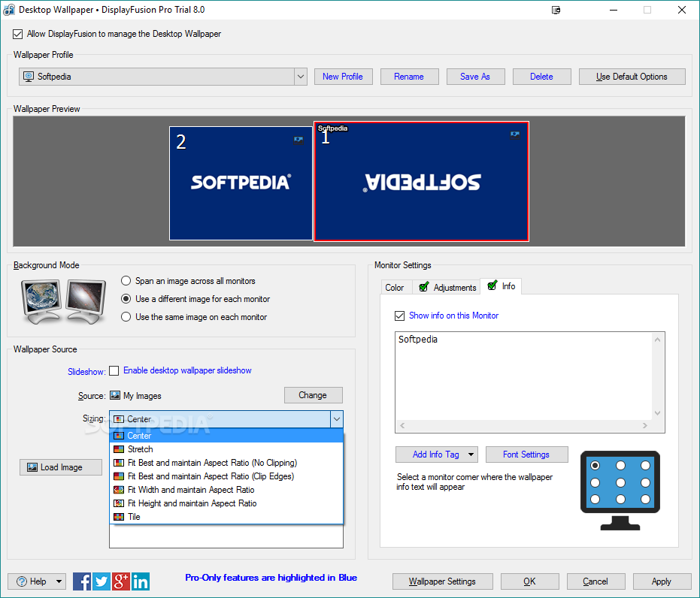Image resolution: width=700 pixels, height=598 pixels.
Task: Select the top-right corner on monitor graphic
Action: [645, 466]
